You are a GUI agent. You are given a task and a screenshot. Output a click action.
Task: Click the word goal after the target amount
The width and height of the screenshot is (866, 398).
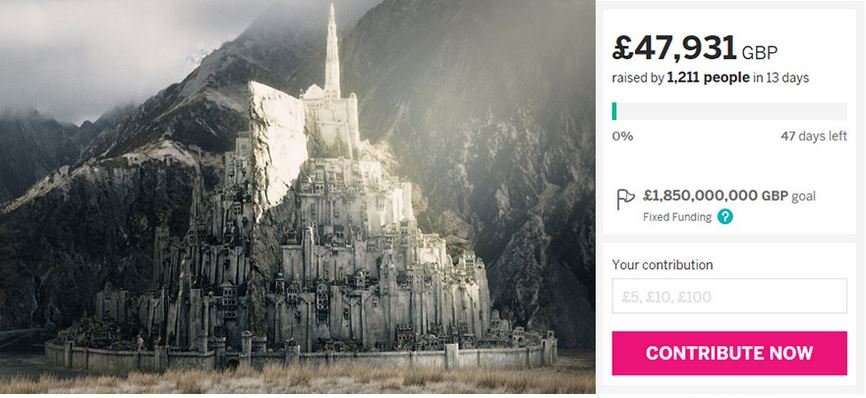(x=804, y=197)
